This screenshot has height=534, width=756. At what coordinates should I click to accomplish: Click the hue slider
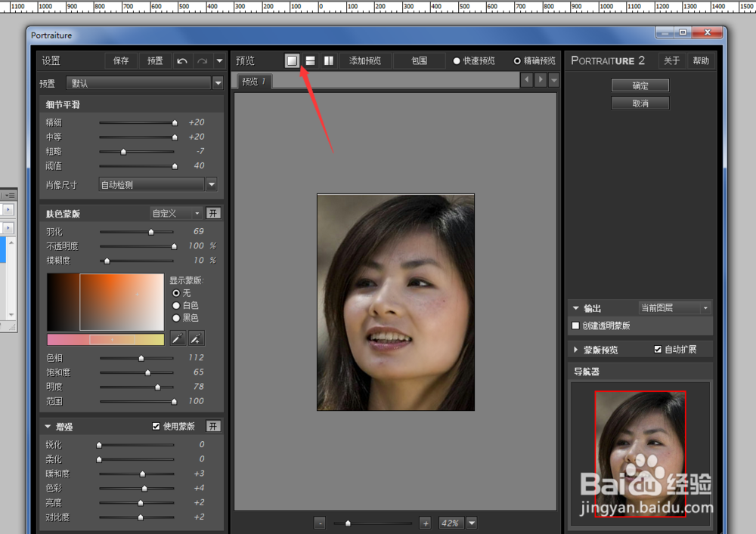coord(137,358)
